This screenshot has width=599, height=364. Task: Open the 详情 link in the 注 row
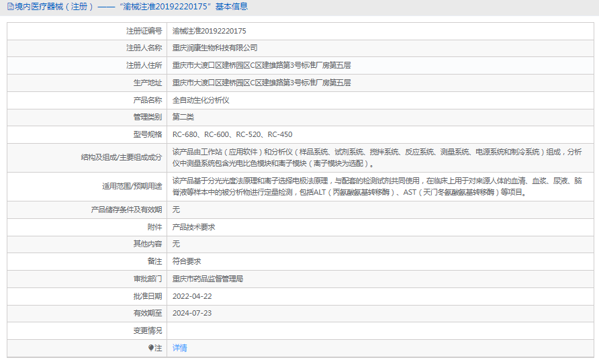pos(179,348)
